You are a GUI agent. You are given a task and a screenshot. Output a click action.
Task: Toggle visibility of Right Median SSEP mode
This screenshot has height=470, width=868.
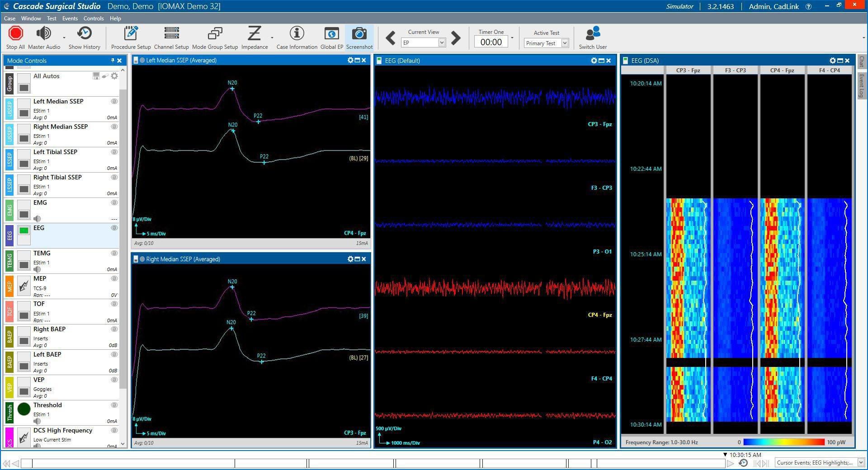click(x=114, y=127)
